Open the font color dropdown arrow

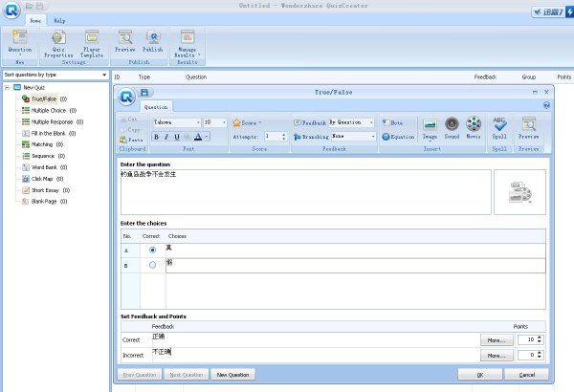207,137
